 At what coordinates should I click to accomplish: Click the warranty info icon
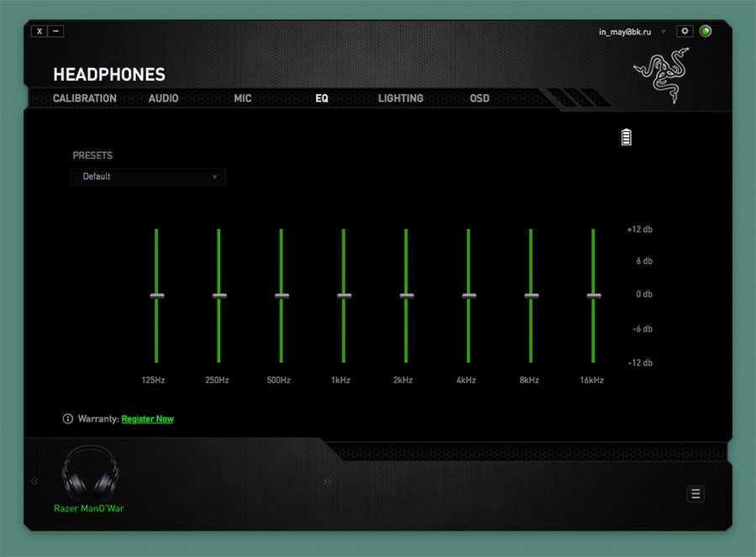point(68,418)
